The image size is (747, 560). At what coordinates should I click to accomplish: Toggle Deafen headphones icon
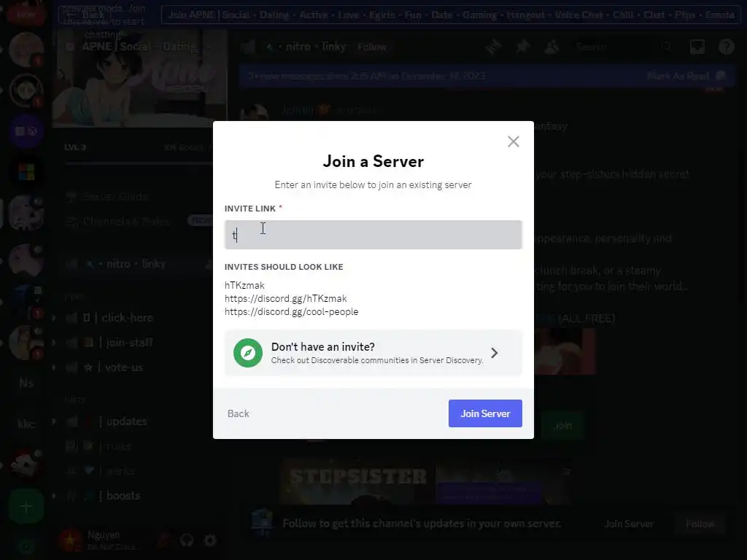pos(187,540)
